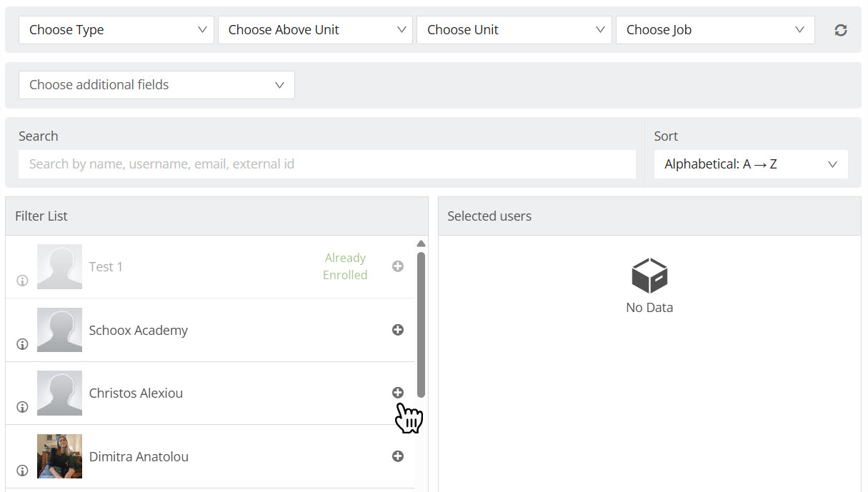The image size is (868, 492).
Task: Open the info icon for Dimitra Anatolou
Action: (x=22, y=471)
